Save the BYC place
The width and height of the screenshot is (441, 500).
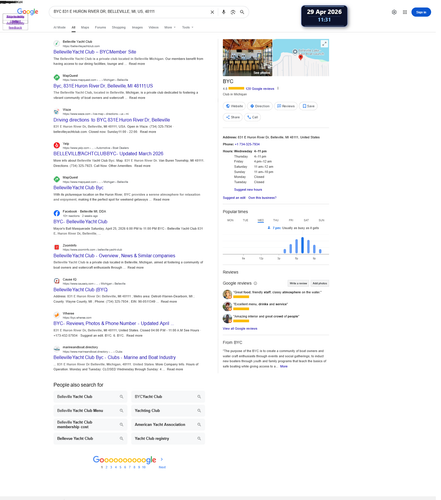[x=308, y=106]
